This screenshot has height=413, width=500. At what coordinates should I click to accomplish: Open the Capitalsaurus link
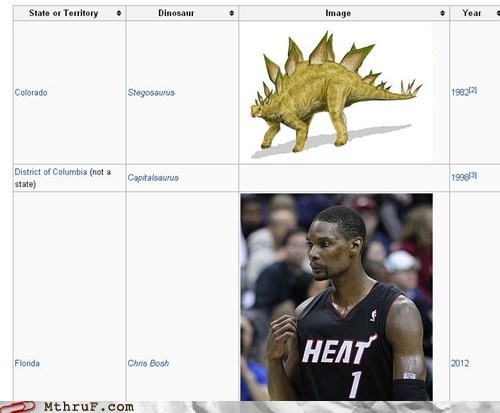[153, 178]
